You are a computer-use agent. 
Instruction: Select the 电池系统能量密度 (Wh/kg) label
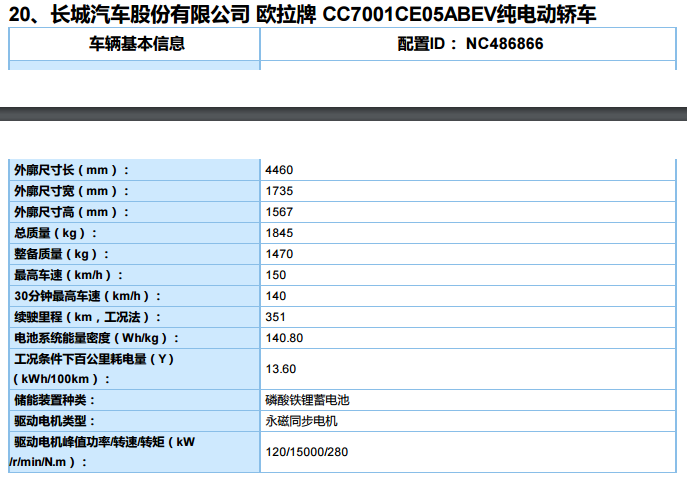tap(97, 338)
